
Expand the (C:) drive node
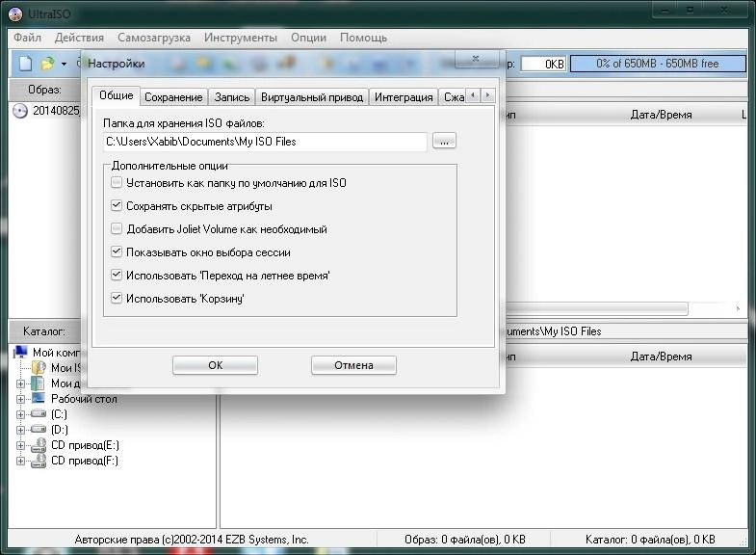[x=20, y=414]
